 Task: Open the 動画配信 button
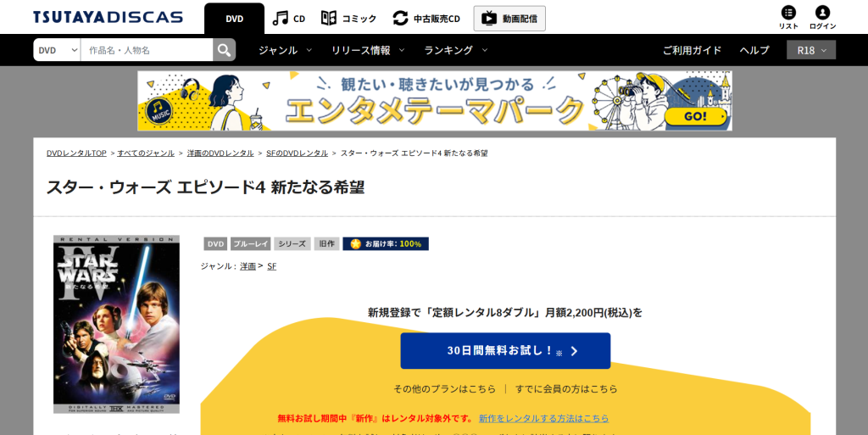coord(509,19)
